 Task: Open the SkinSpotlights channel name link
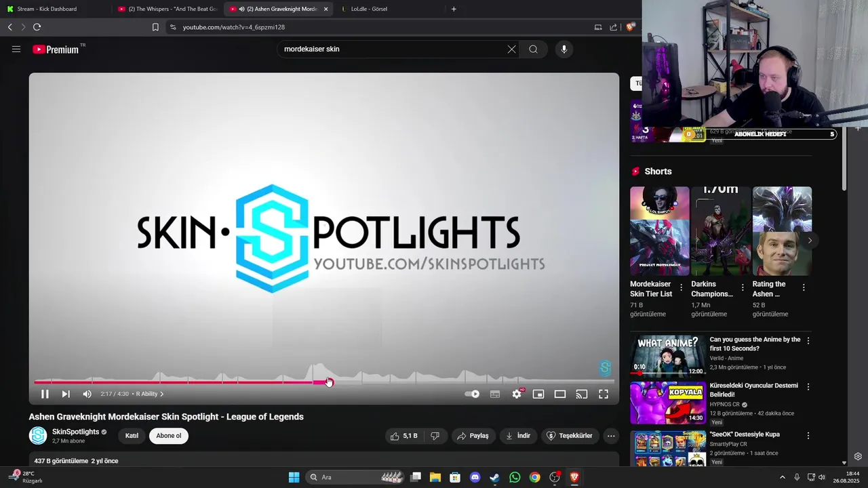(76, 432)
